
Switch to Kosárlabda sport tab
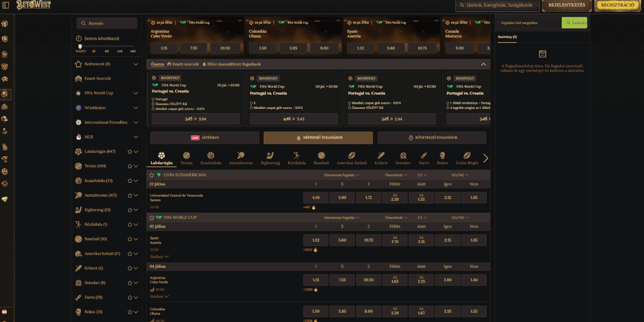pyautogui.click(x=211, y=158)
